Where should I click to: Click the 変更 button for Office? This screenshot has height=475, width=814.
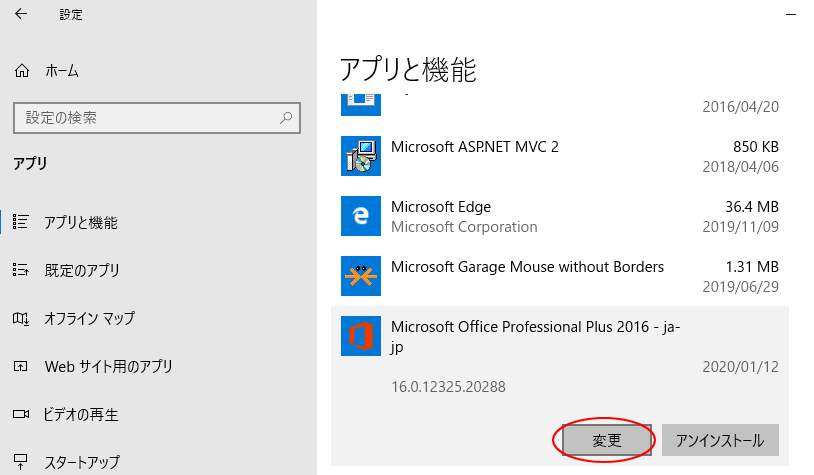coord(607,440)
